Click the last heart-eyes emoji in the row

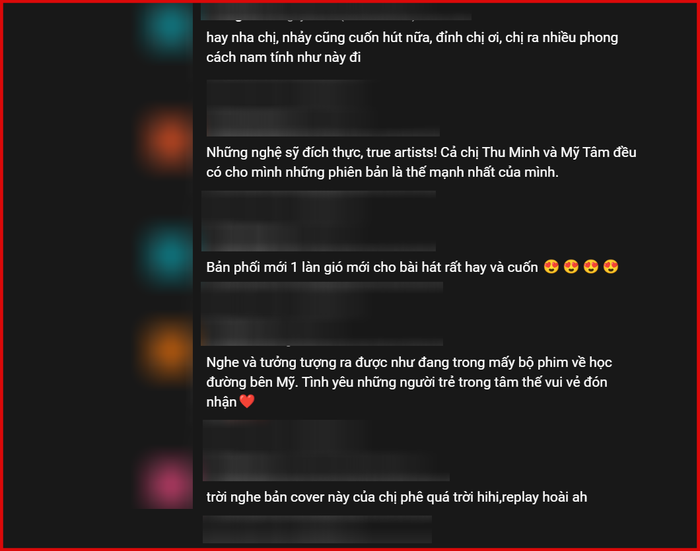[x=611, y=267]
